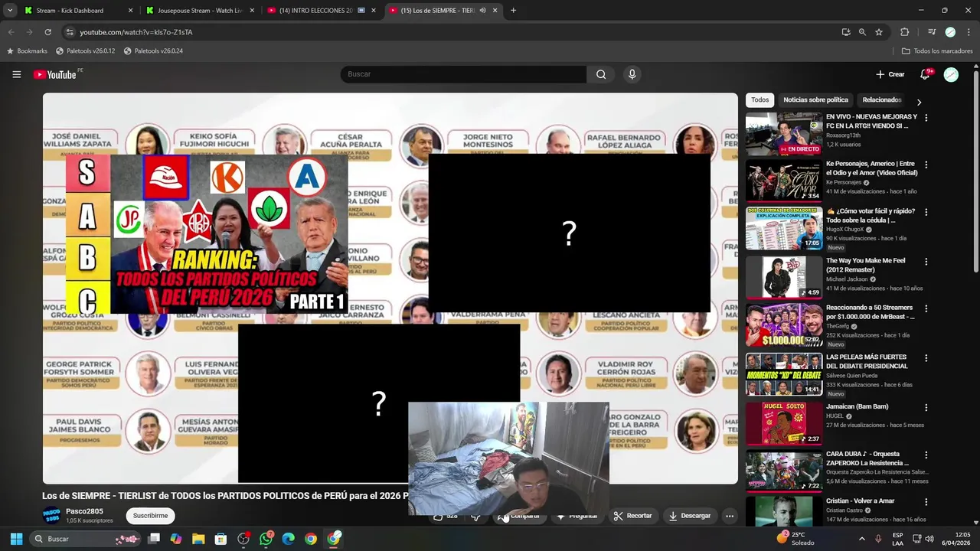Open the ESP LAA language indicator

898,539
